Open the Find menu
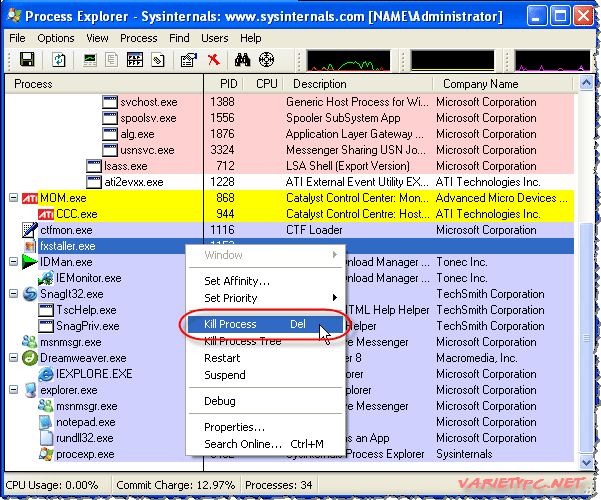The height and width of the screenshot is (500, 601). pos(179,38)
